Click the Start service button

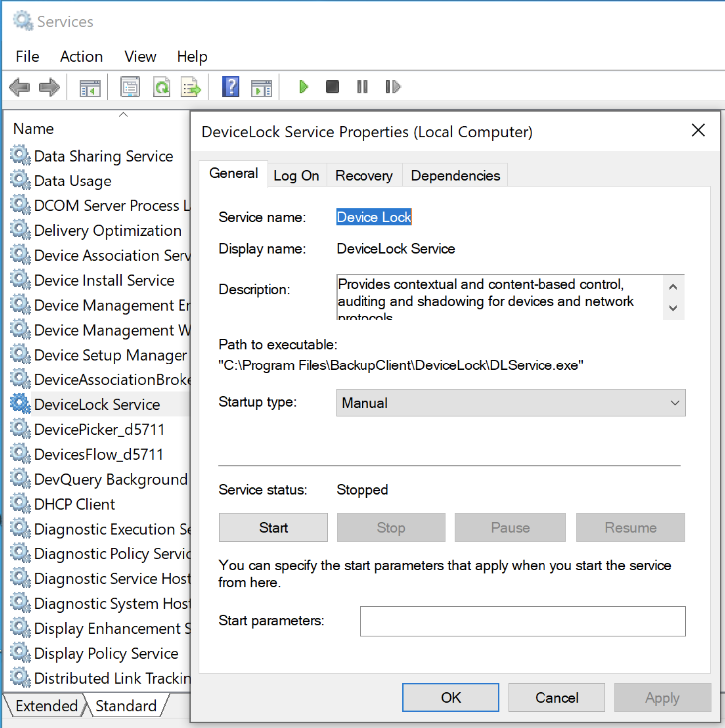273,528
